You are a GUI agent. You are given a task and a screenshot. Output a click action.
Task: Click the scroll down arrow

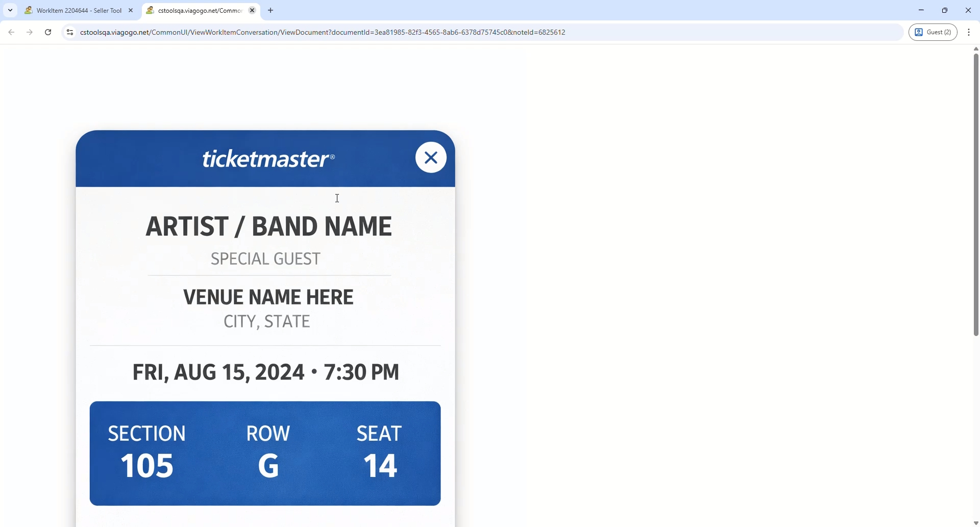tap(975, 523)
